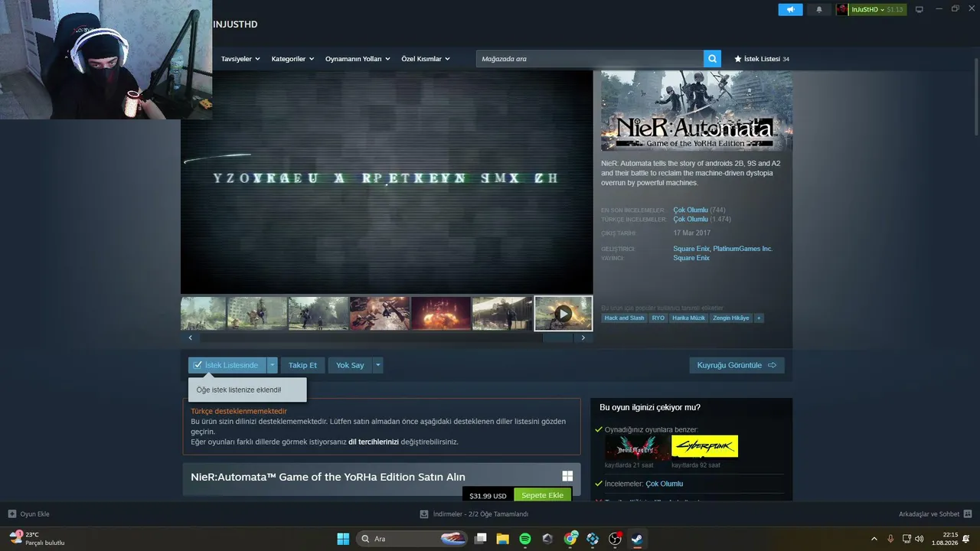This screenshot has height=551, width=980.
Task: Click the Takip Et button
Action: click(302, 365)
